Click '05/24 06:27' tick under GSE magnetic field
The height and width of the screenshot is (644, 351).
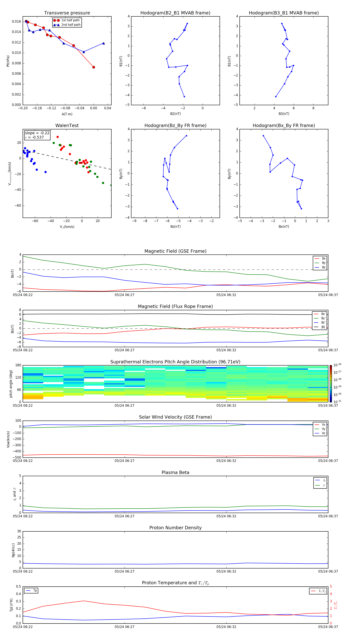click(x=124, y=295)
